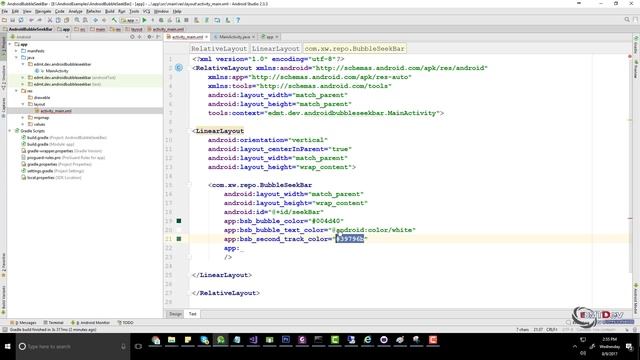Open the Messages tool window
640x360 pixels.
click(x=23, y=322)
